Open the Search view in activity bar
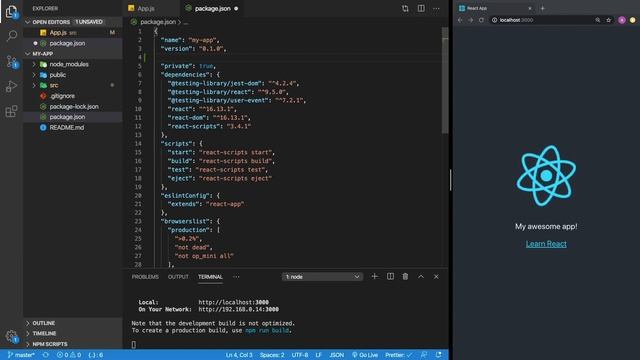 pos(12,36)
